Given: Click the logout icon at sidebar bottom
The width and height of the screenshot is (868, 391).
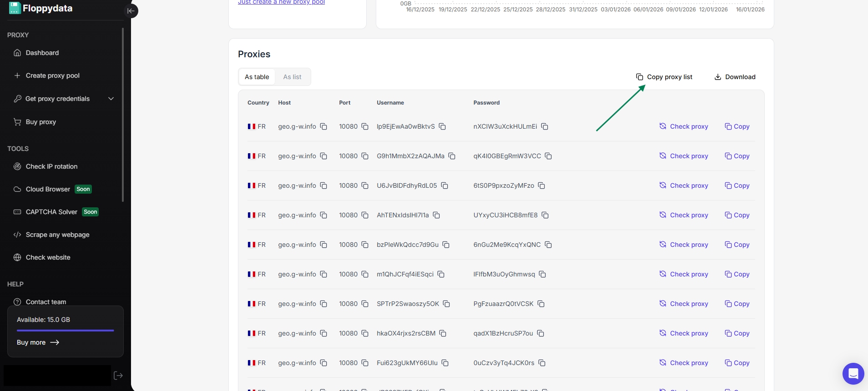Looking at the screenshot, I should (118, 376).
